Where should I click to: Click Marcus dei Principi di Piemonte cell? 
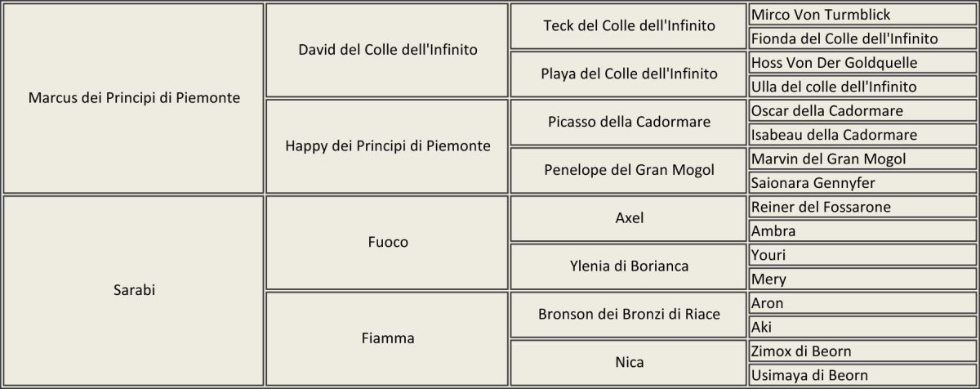[134, 98]
